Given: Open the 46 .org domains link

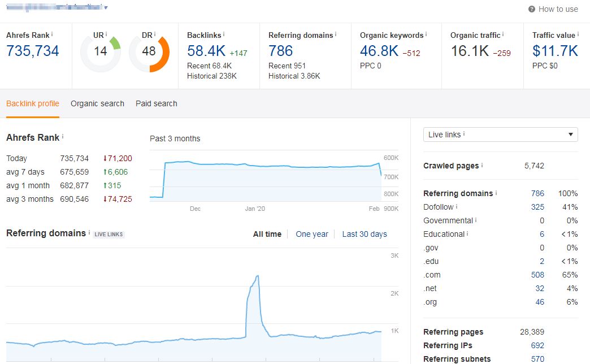Looking at the screenshot, I should (540, 302).
